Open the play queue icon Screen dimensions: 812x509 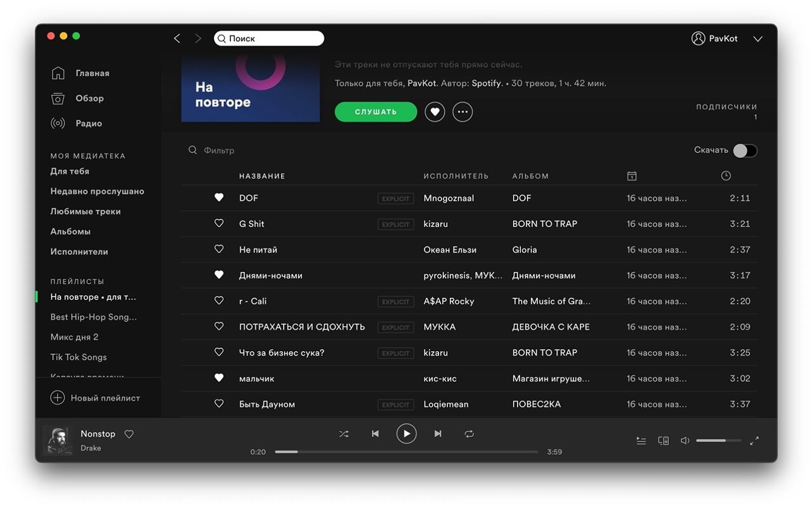(641, 441)
